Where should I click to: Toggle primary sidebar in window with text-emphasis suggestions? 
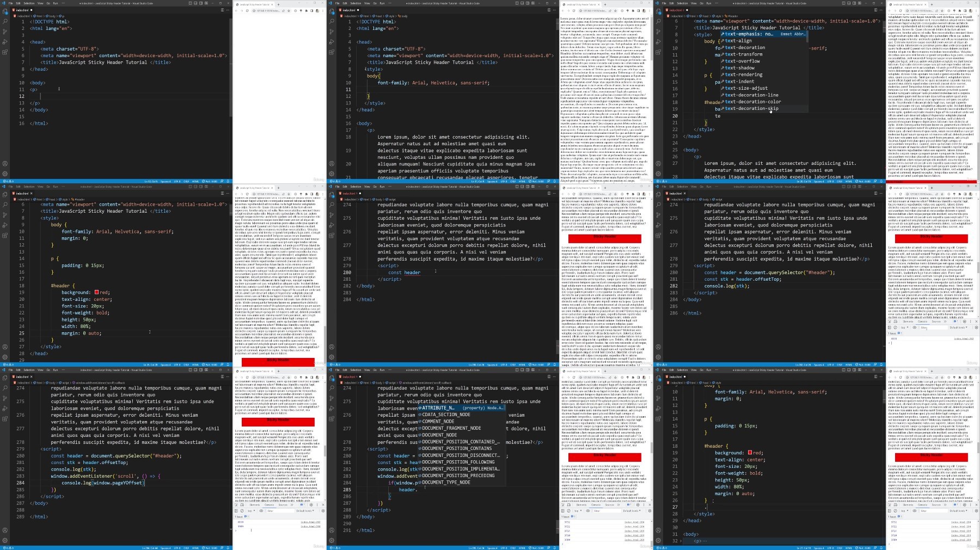click(x=843, y=3)
